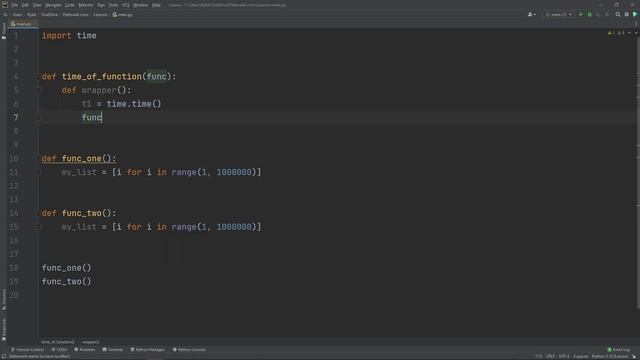Open the Version Control tool window
This screenshot has height=360, width=640.
pyautogui.click(x=27, y=350)
